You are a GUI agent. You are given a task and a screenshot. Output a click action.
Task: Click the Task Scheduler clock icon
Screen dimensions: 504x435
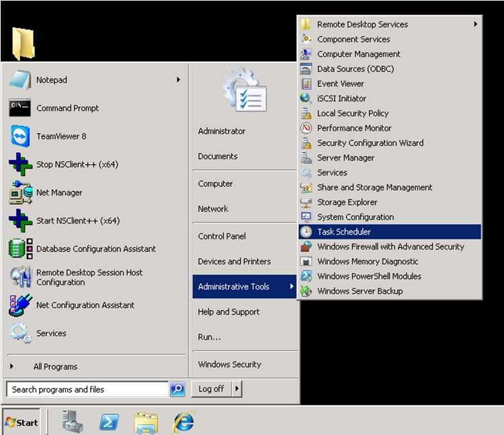tap(306, 232)
